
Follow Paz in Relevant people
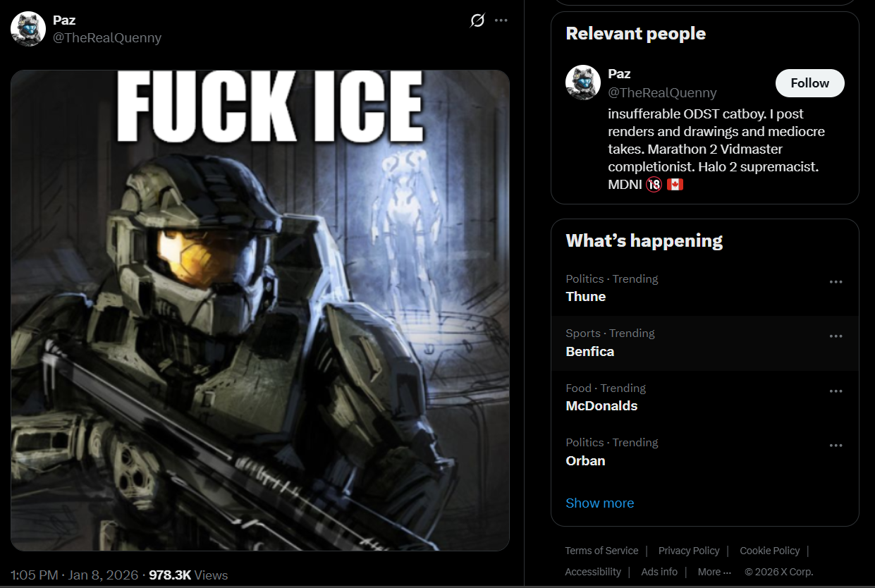coord(809,83)
